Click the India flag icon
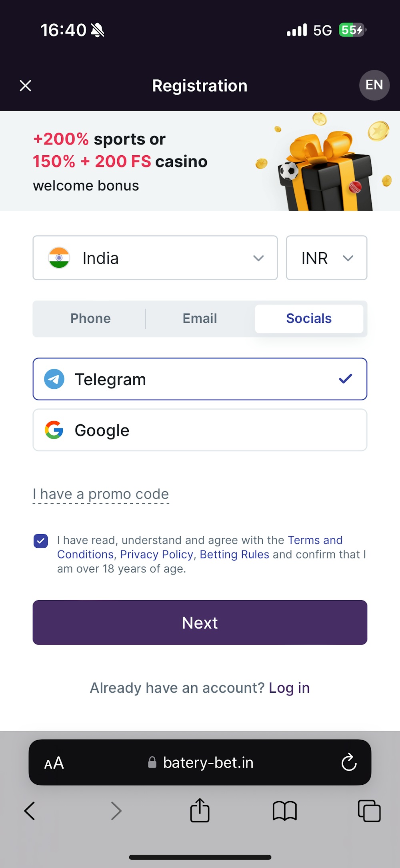 click(59, 257)
